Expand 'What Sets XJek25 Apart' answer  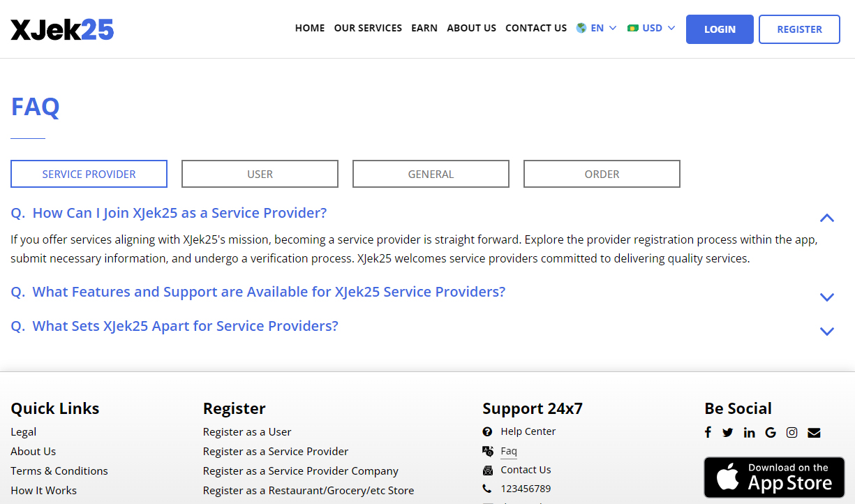(827, 331)
